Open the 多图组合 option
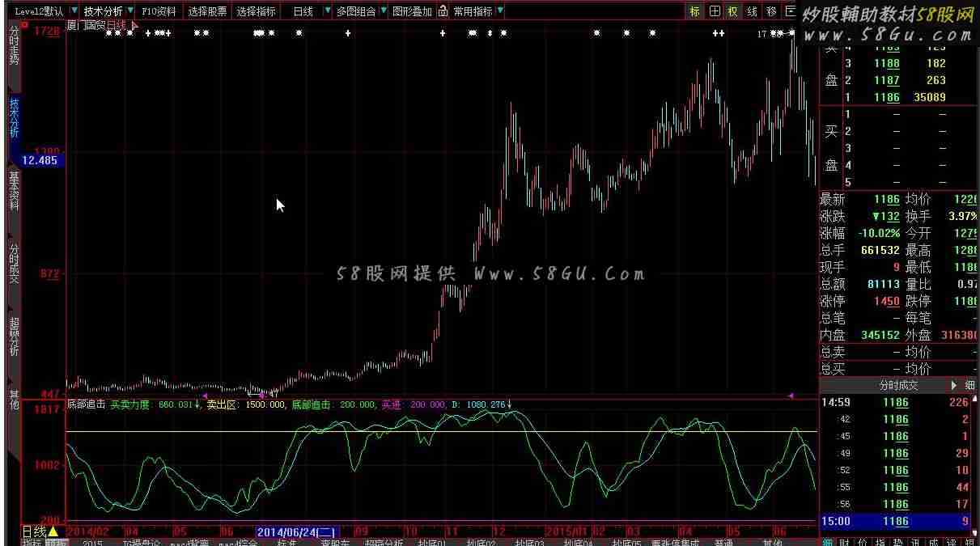 click(356, 11)
